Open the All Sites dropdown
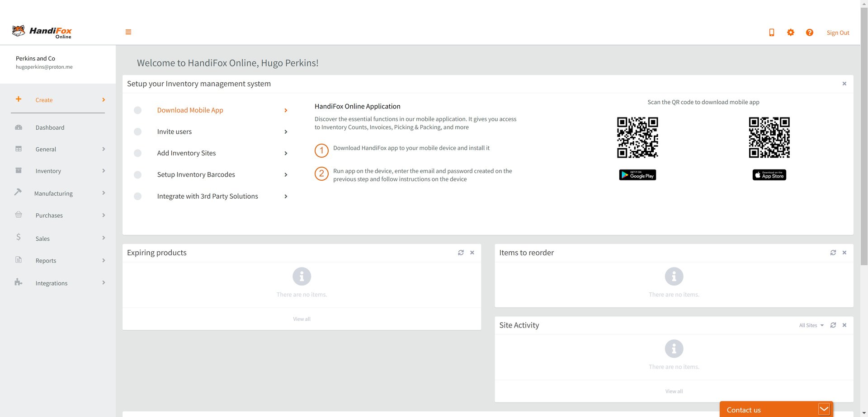This screenshot has height=417, width=868. tap(811, 325)
